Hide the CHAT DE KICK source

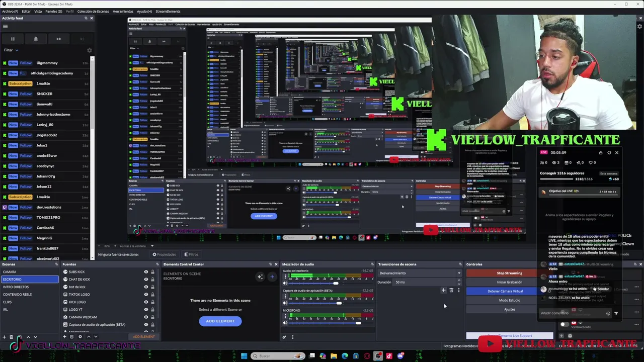(x=146, y=280)
